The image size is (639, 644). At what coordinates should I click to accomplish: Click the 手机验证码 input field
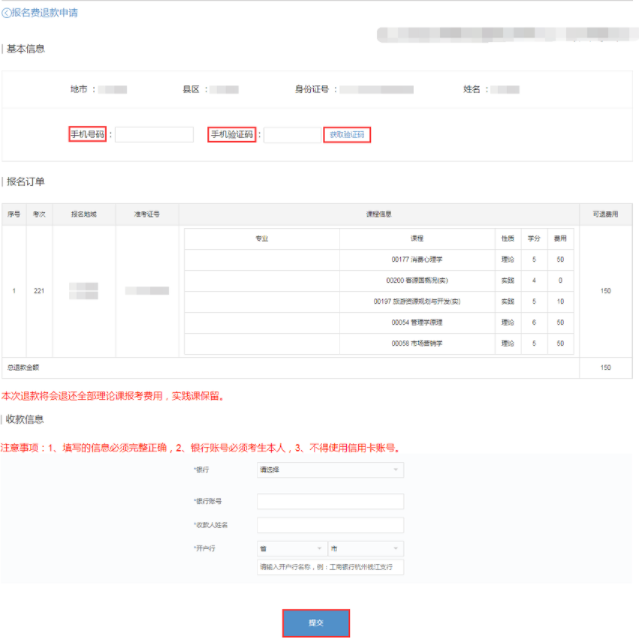(x=291, y=135)
